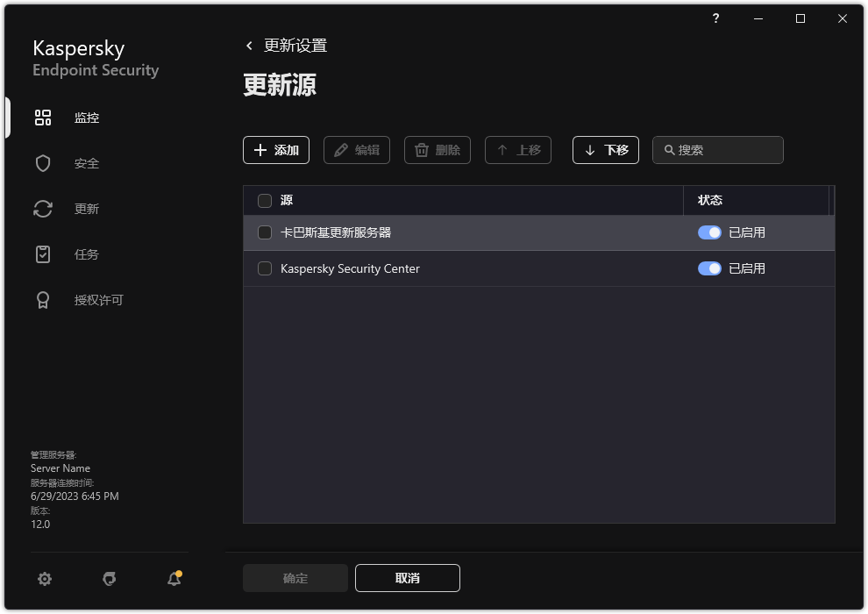
Task: Move the selected source down
Action: pos(605,150)
